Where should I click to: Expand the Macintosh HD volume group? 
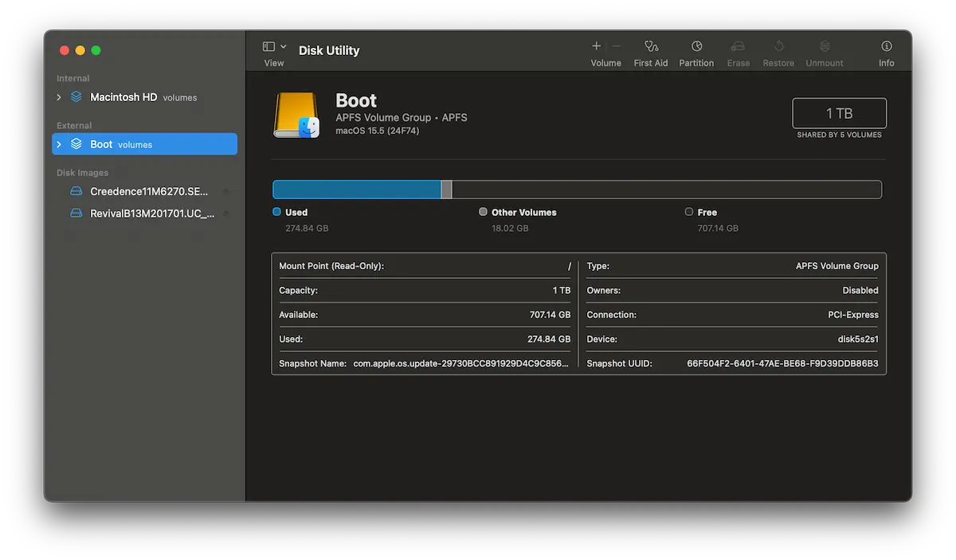(x=59, y=97)
